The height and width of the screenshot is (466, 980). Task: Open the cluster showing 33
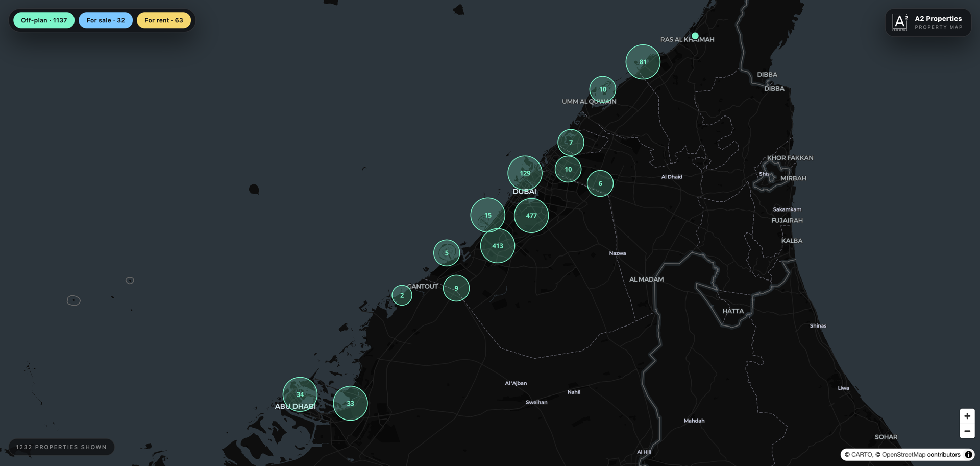tap(351, 403)
